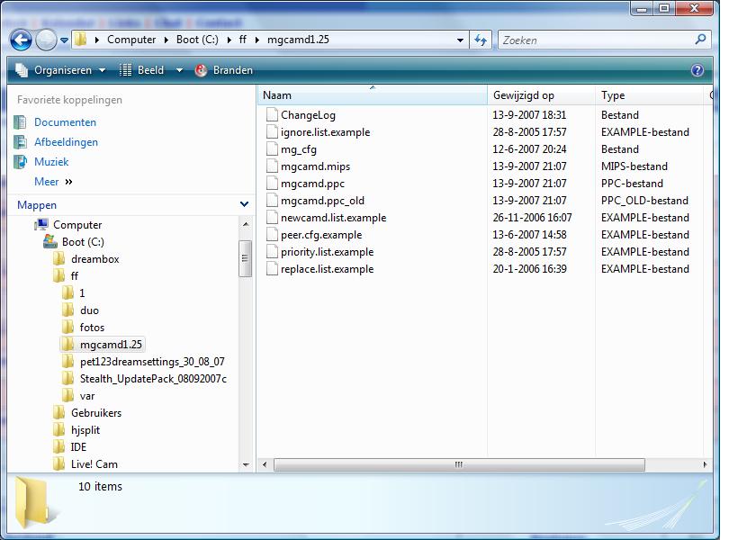Select the mgcamd.mips file icon
Image resolution: width=756 pixels, height=540 pixels.
point(273,166)
